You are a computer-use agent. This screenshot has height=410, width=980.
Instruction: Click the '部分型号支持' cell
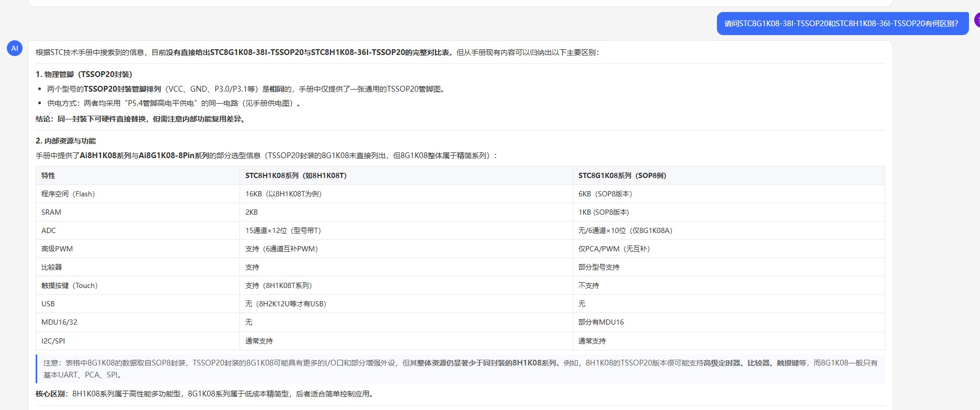pos(729,267)
